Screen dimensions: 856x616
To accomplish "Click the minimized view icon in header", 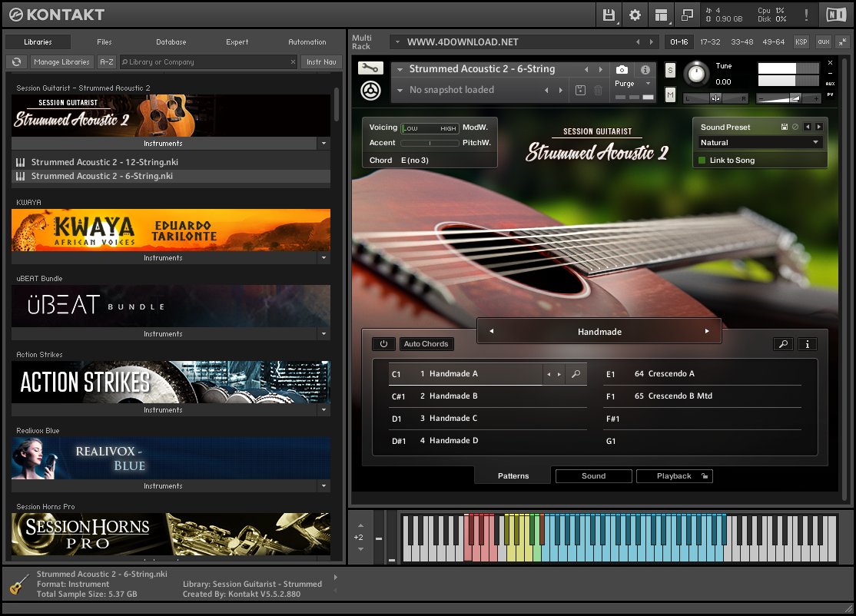I will click(687, 15).
